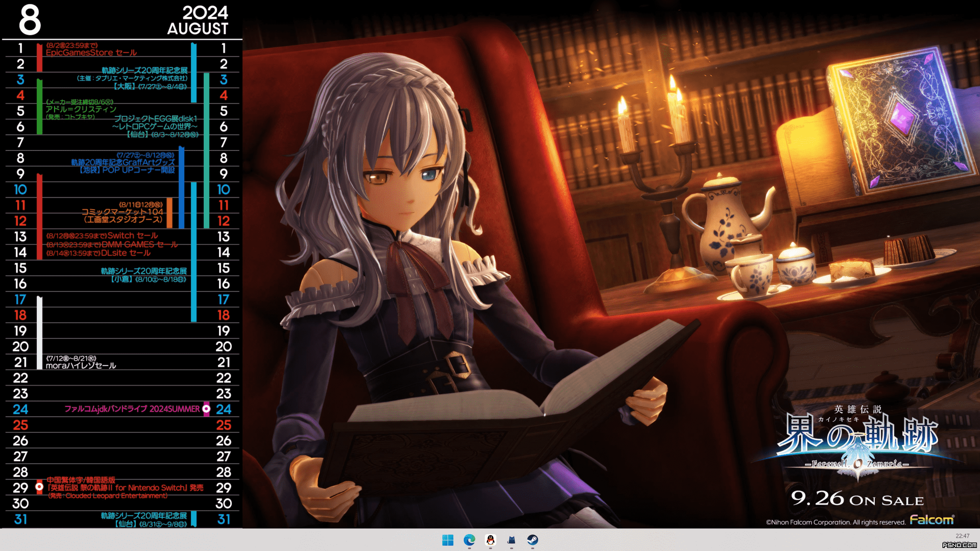980x551 pixels.
Task: Open Steam from the taskbar
Action: tap(532, 540)
